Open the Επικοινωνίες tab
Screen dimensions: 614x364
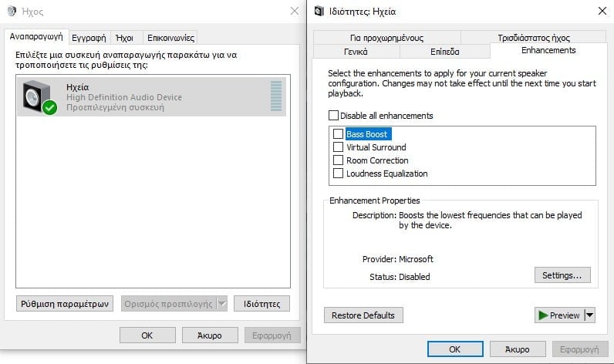[170, 37]
